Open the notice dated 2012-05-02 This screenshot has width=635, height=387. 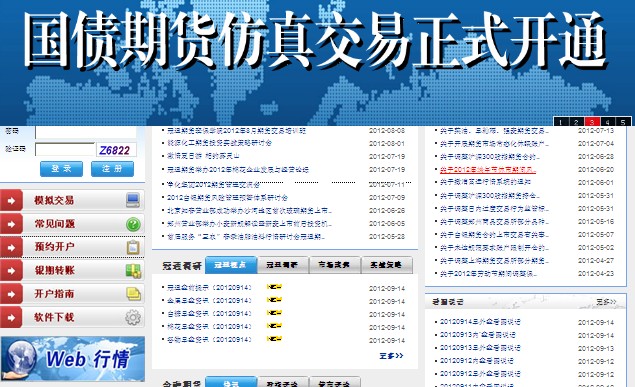(x=494, y=247)
